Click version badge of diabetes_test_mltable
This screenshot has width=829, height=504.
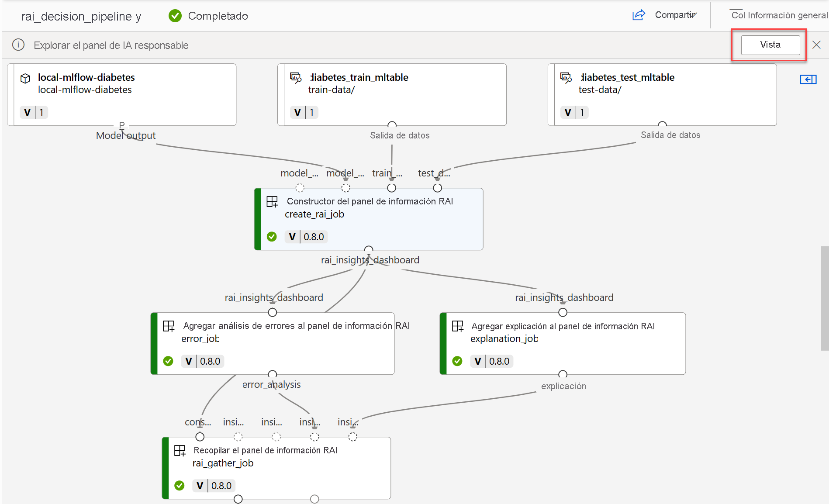click(x=574, y=112)
